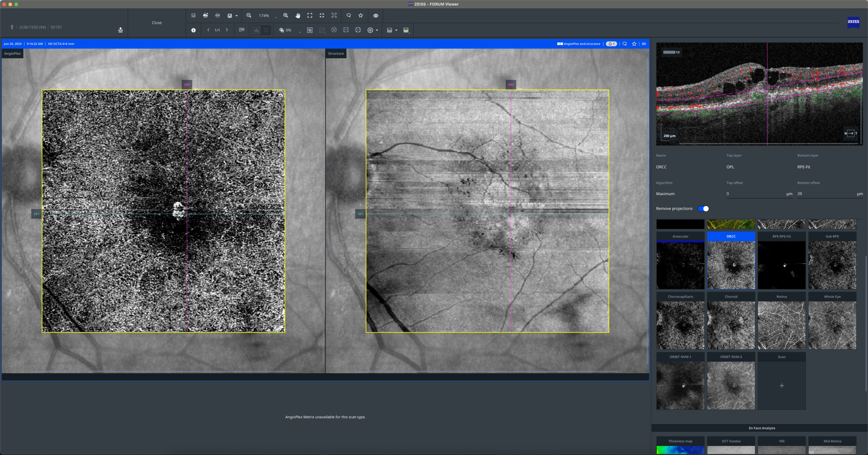Toggle the eye visibility icon in toolbar
Screen dimensions: 868x455
376,16
